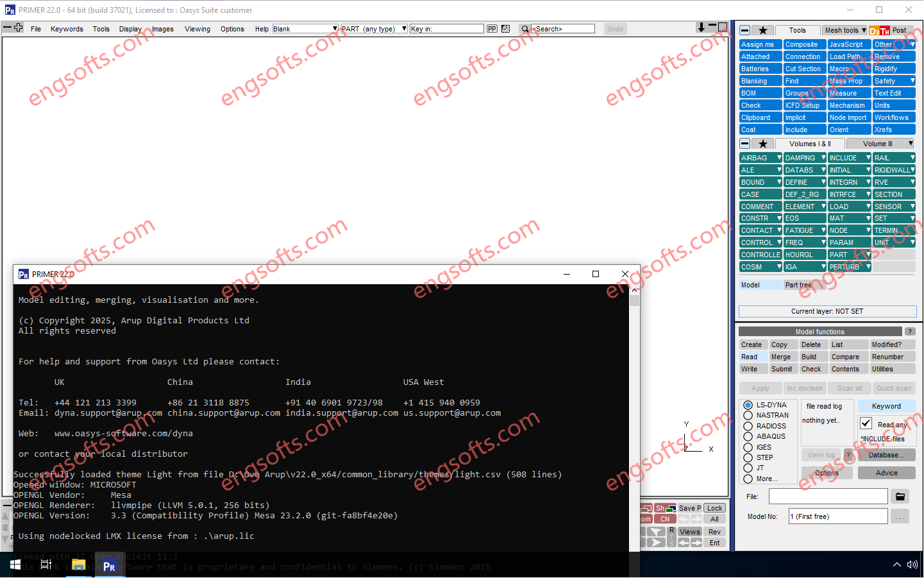Viewport: 924px width, 578px height.
Task: Click the star favourites icon in the Tools panel
Action: pos(762,30)
